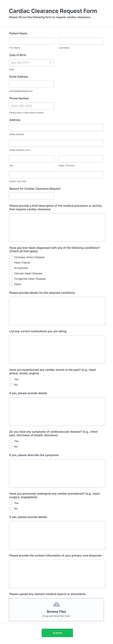Click the Reason for Cardiac Clearance field
The image size is (113, 644).
pyautogui.click(x=31, y=196)
